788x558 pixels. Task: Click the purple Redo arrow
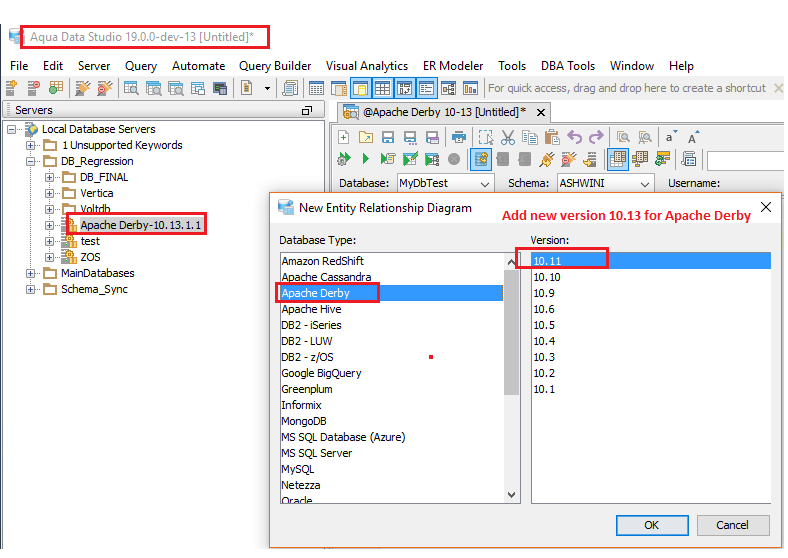click(596, 137)
